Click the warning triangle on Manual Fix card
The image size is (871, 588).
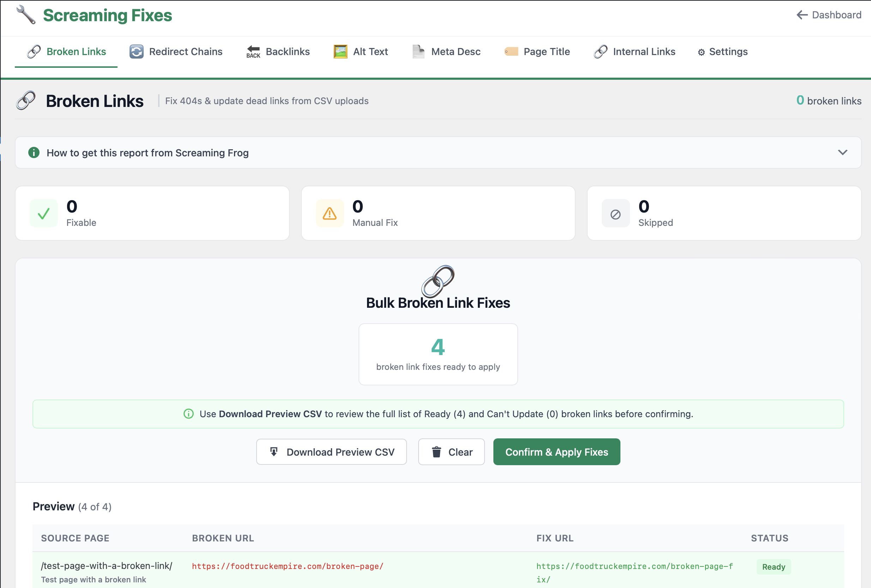coord(329,213)
